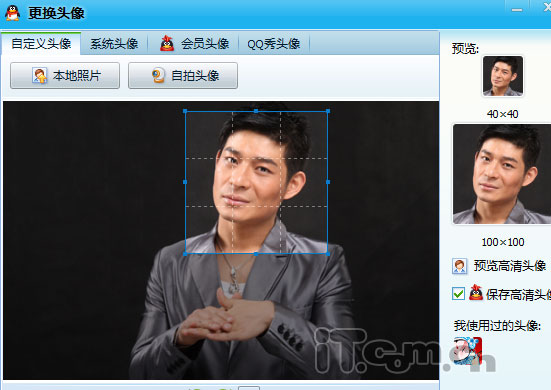The width and height of the screenshot is (551, 390).
Task: Click the 100×100 preview image
Action: pyautogui.click(x=502, y=174)
